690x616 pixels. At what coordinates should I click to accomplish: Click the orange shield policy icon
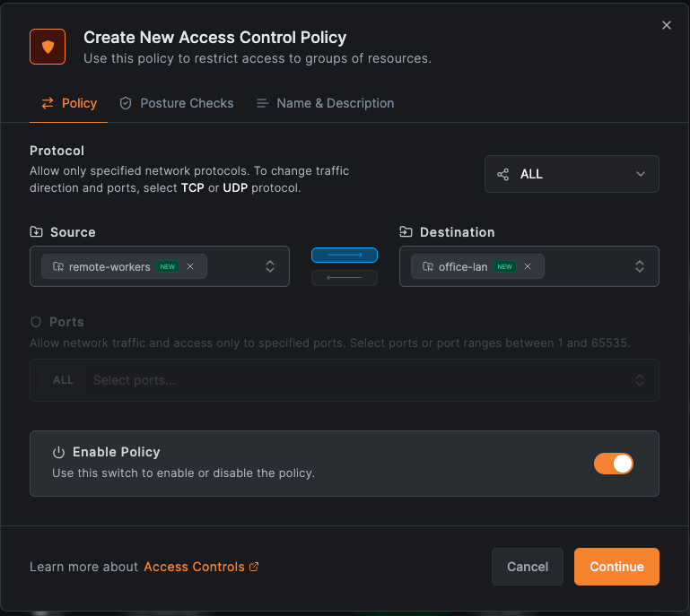(x=48, y=47)
